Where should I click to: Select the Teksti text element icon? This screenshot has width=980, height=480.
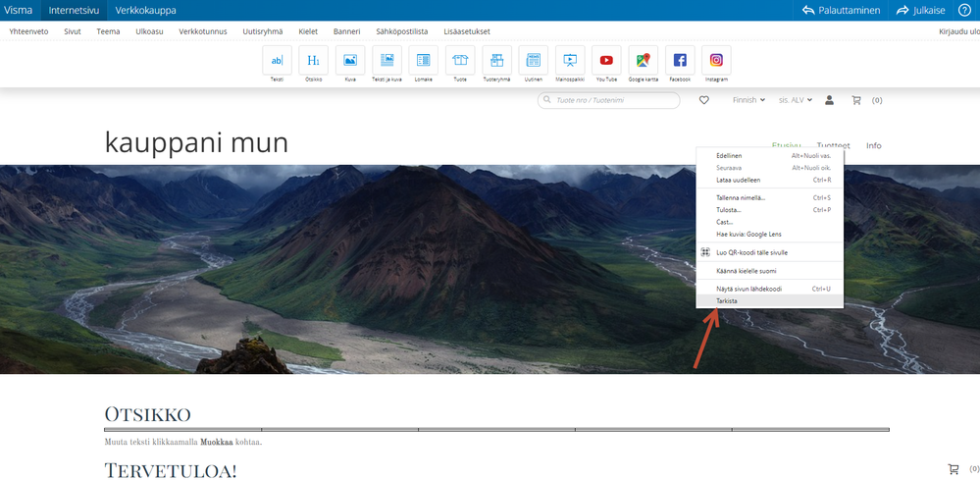coord(277,61)
